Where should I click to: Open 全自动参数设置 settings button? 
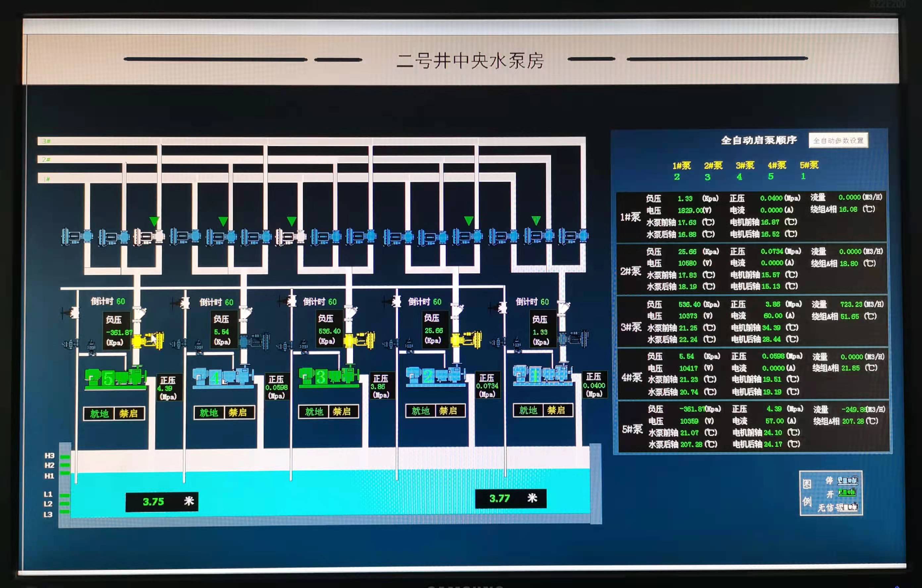click(x=838, y=140)
